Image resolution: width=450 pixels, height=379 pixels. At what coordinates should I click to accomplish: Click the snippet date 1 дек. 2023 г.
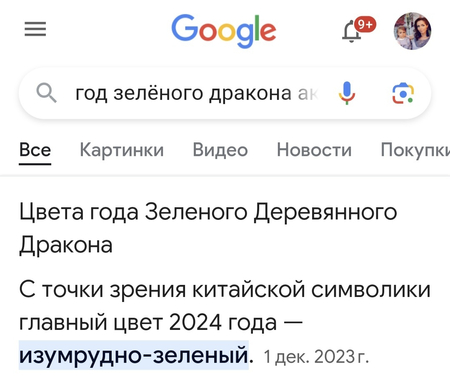(x=316, y=357)
